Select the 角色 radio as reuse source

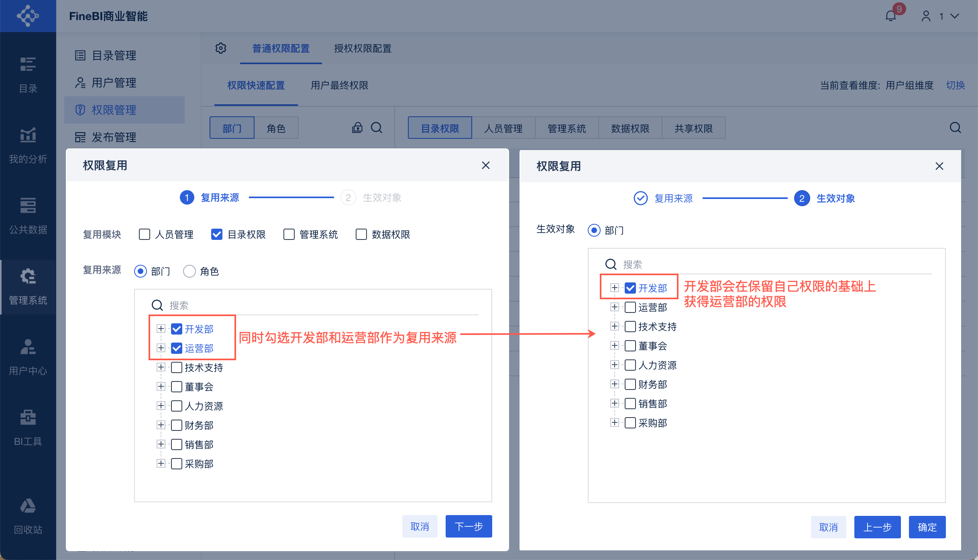coord(189,271)
